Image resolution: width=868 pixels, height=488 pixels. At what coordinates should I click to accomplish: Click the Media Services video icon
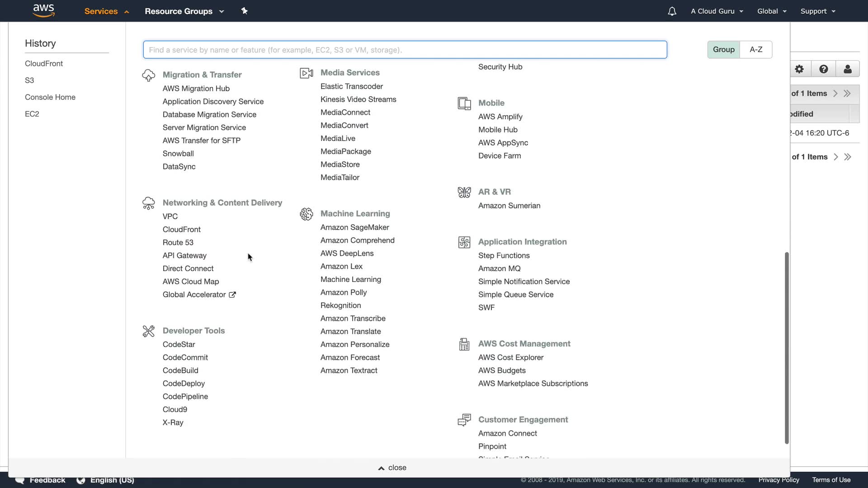(306, 73)
